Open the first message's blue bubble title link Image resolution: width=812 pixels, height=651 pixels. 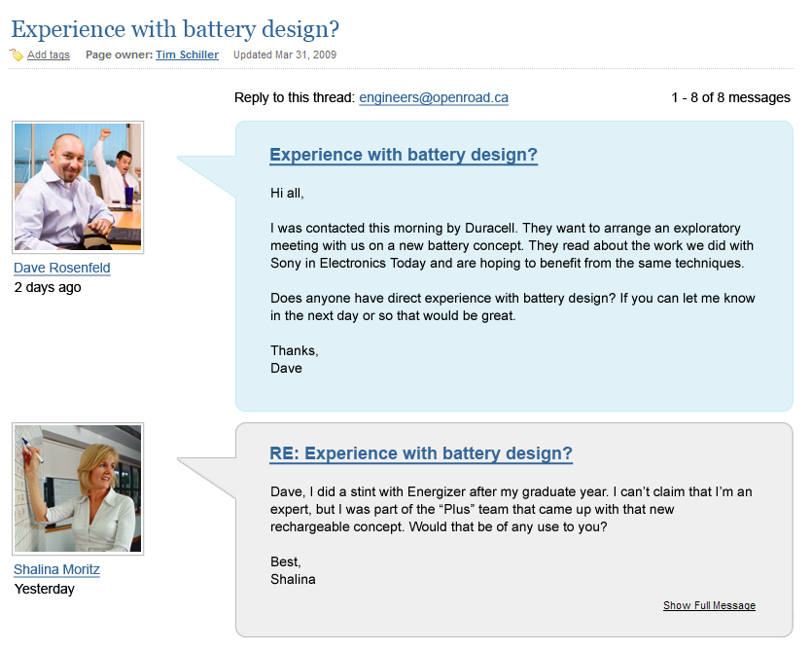(x=403, y=155)
